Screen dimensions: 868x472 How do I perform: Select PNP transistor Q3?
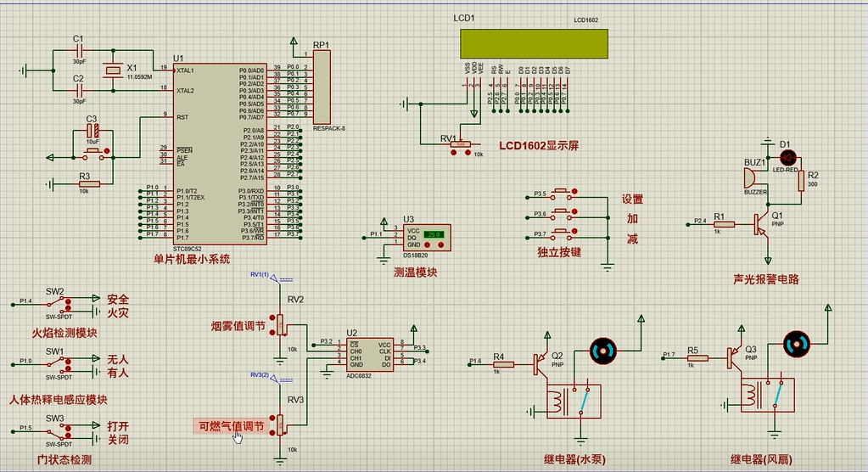click(734, 357)
